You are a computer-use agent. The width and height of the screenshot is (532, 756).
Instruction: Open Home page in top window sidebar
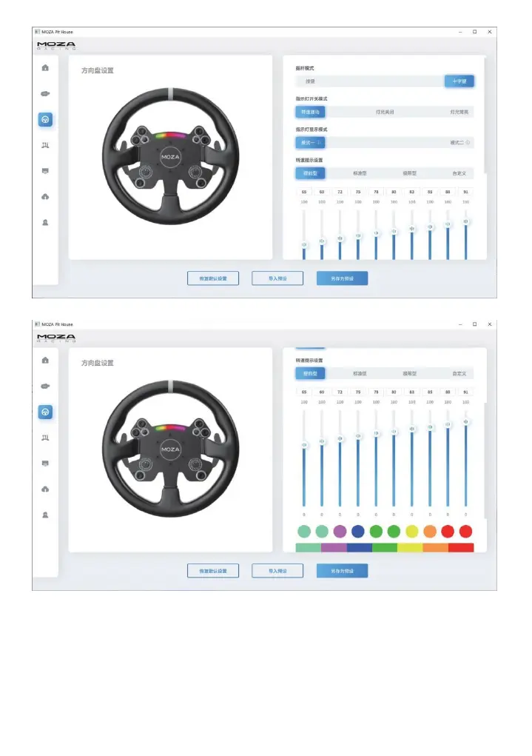[45, 68]
